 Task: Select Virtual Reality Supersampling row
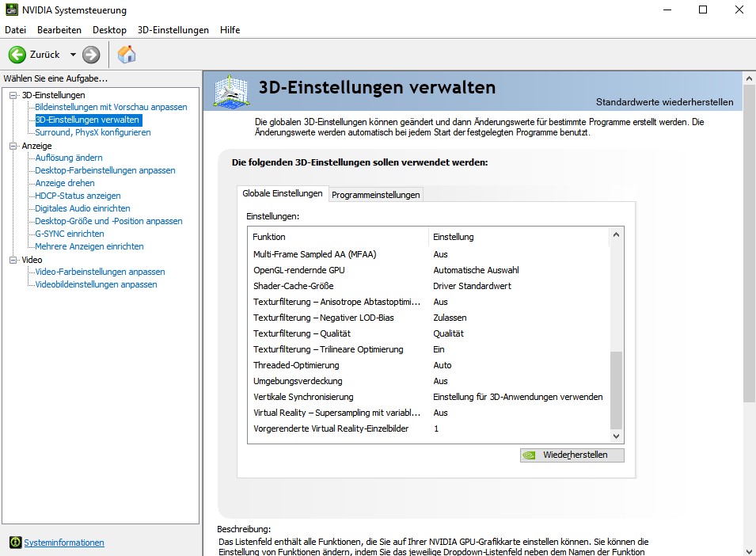(428, 413)
